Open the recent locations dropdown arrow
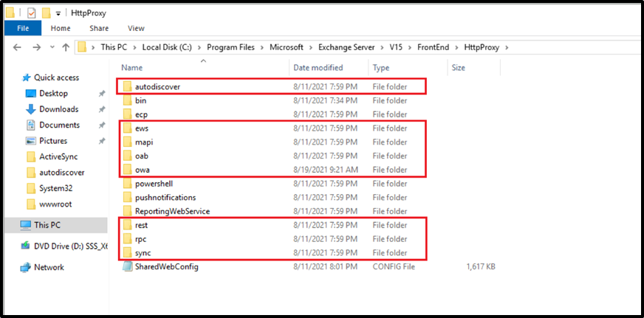This screenshot has width=644, height=318. coord(52,47)
